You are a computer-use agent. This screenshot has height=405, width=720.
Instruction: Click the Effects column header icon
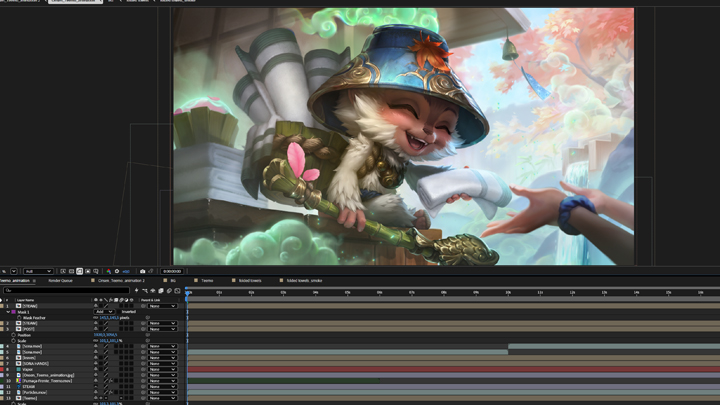tap(111, 300)
